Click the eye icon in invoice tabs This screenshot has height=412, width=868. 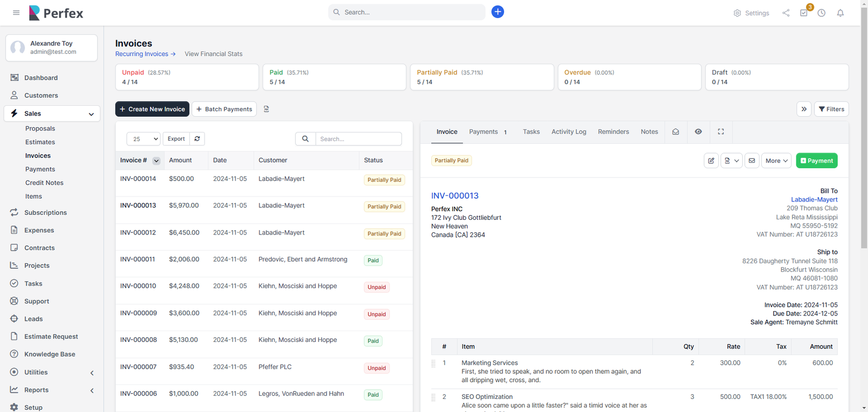pyautogui.click(x=698, y=132)
